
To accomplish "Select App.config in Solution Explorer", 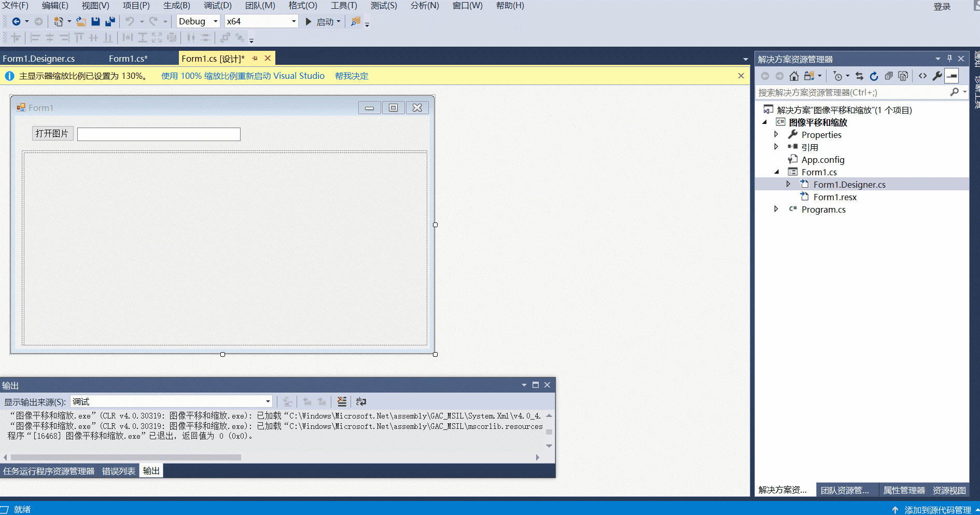I will point(823,159).
